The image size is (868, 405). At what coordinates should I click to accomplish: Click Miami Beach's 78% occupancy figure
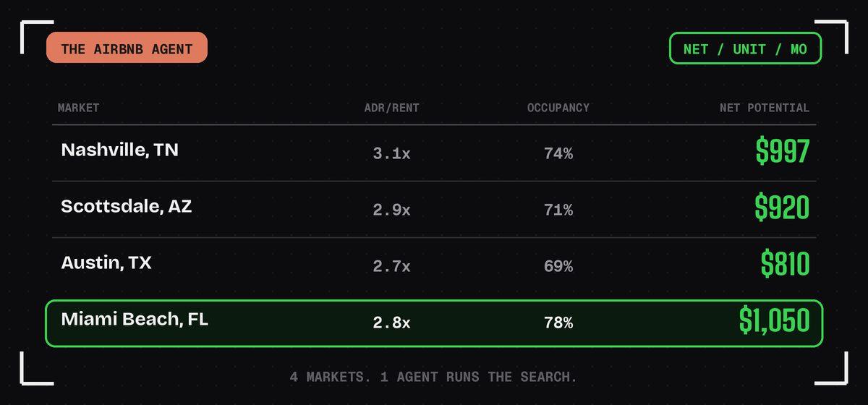pos(558,323)
